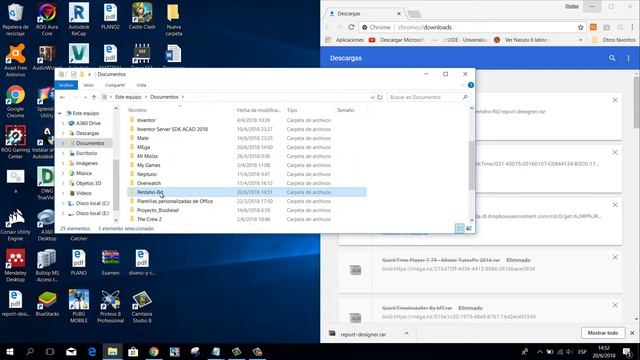This screenshot has height=360, width=640.
Task: Open Autodesk ReCap desktop shortcut
Action: point(79,19)
